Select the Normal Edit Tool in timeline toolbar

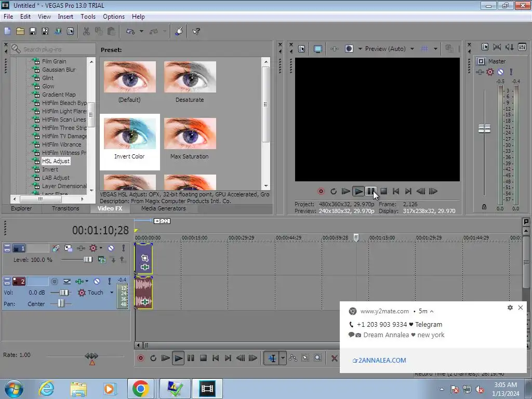click(272, 358)
